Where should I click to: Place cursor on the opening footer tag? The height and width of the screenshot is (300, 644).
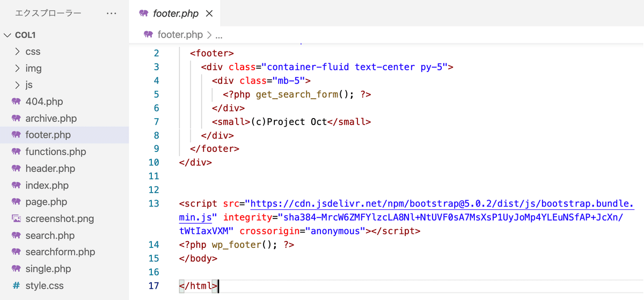click(x=212, y=54)
